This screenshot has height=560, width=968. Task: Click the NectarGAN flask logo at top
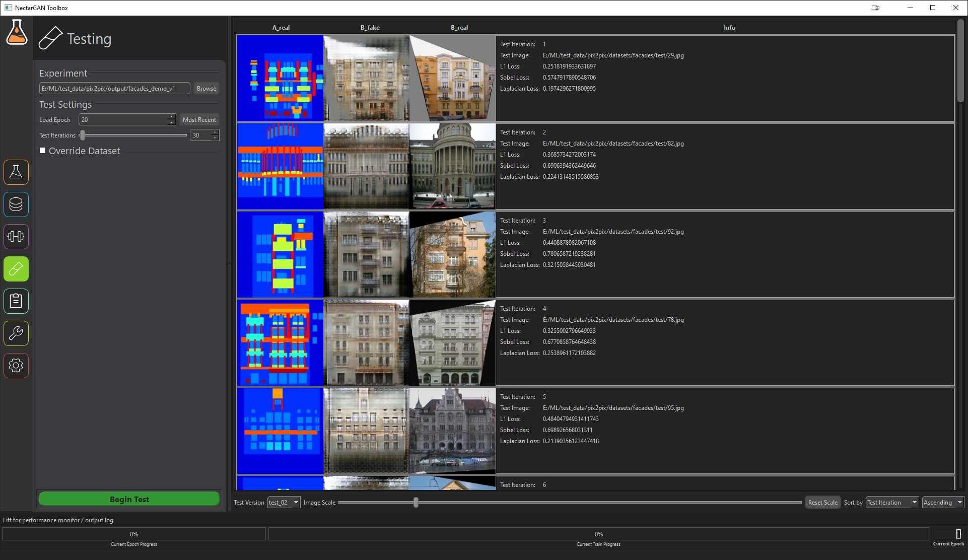click(x=17, y=32)
